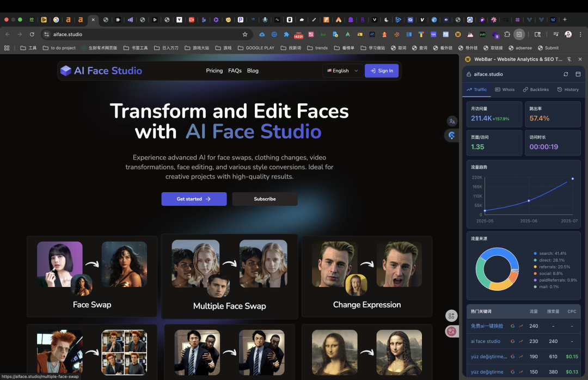Open the to do project bookmarks folder

(x=59, y=48)
